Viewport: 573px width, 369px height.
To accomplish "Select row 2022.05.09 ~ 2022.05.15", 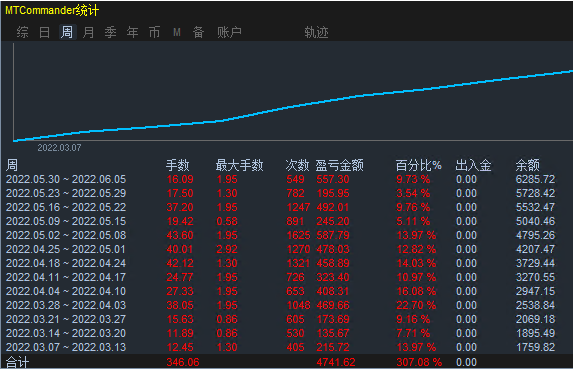I will coord(281,221).
